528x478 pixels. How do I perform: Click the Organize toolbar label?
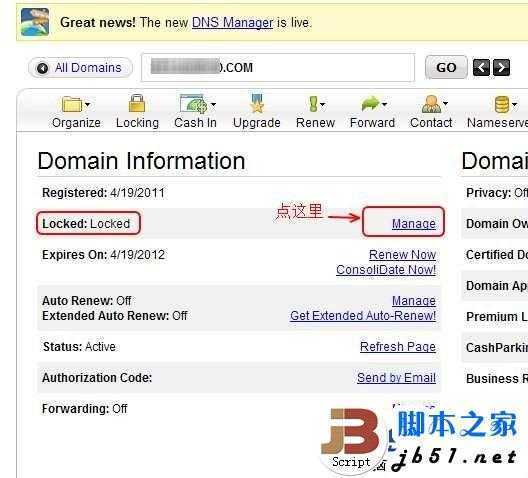76,123
